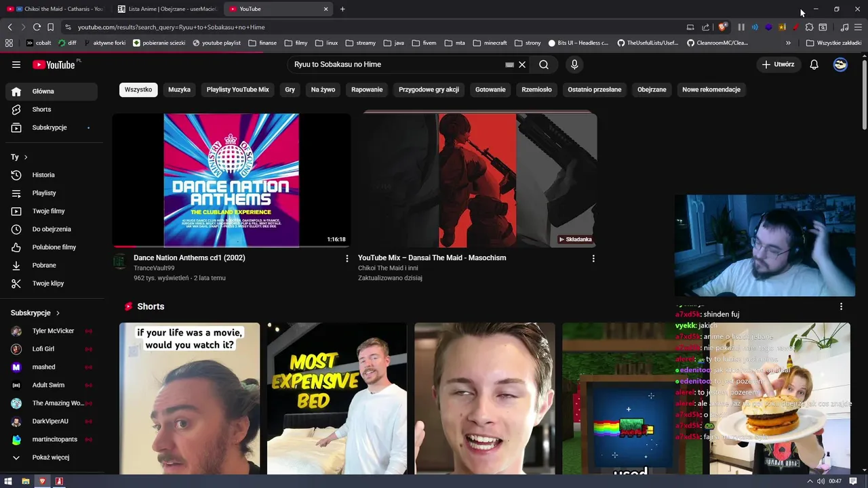Open more options for Dance Nation Anthems video
This screenshot has width=868, height=488.
click(x=347, y=258)
